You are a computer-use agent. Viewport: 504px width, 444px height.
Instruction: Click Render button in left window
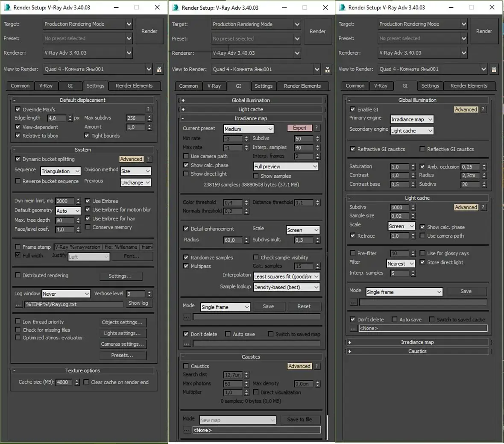point(149,31)
